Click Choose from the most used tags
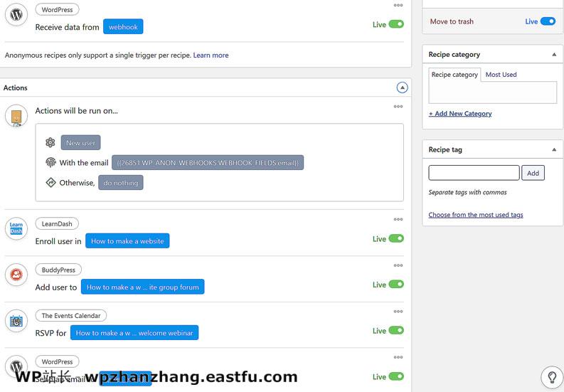This screenshot has width=564, height=392. (x=476, y=215)
